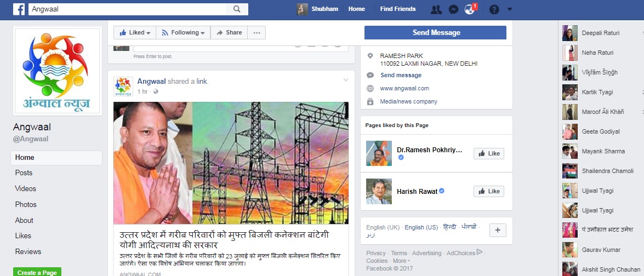Open chat with Deepali Raturi

tap(601, 33)
